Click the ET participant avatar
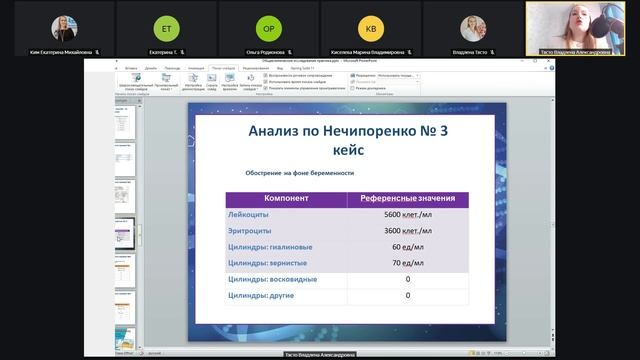This screenshot has width=640, height=360. point(166,29)
